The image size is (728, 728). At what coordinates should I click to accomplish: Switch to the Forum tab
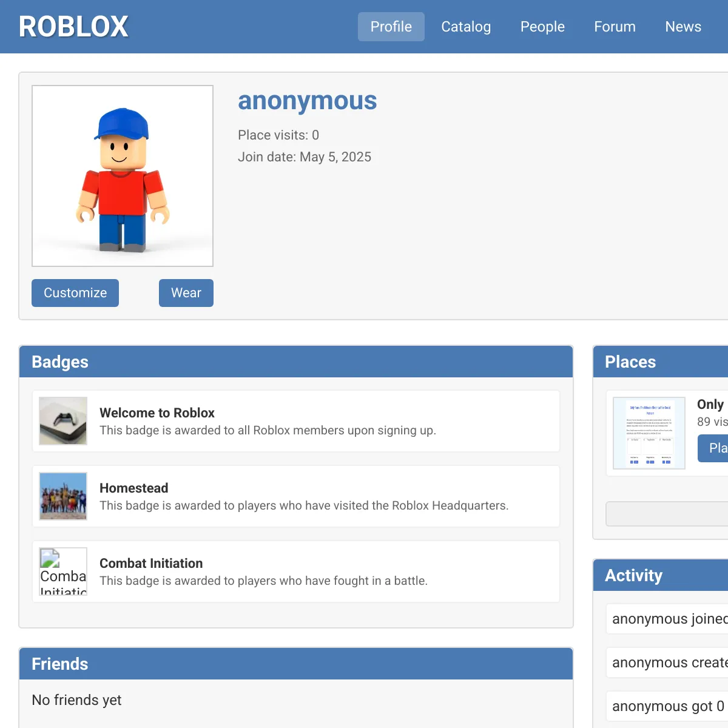tap(615, 27)
